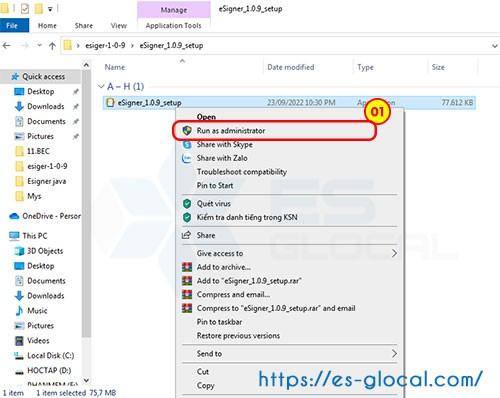Choose Compress to "eSigner_1.0.9_setup.rar" and email
Screen dimensions: 500x398
click(276, 308)
